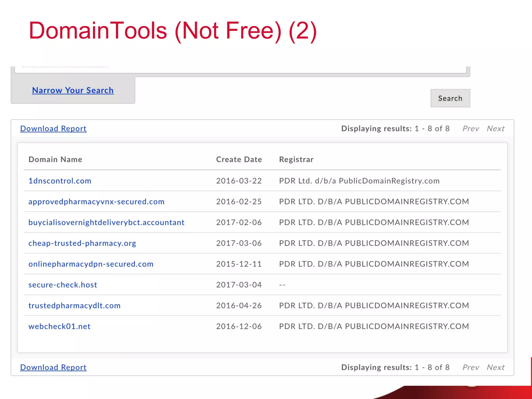532x399 pixels.
Task: Click the registrar dashes for secure-check.host
Action: [x=282, y=285]
